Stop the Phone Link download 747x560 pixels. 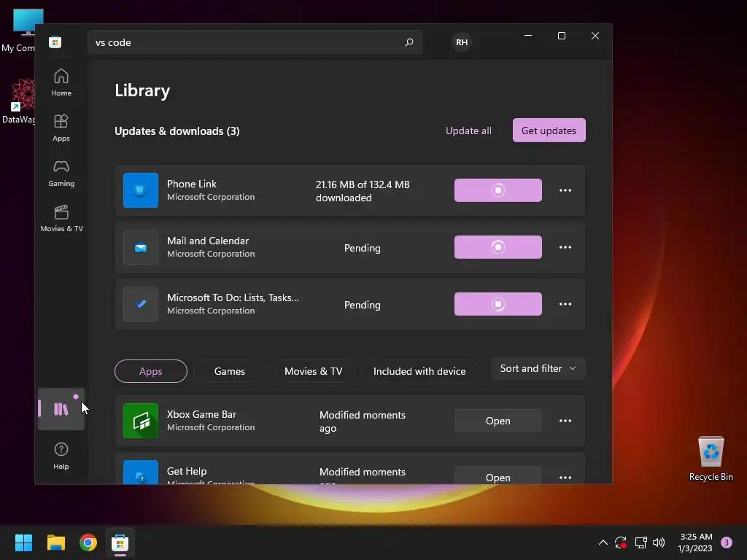coord(498,190)
